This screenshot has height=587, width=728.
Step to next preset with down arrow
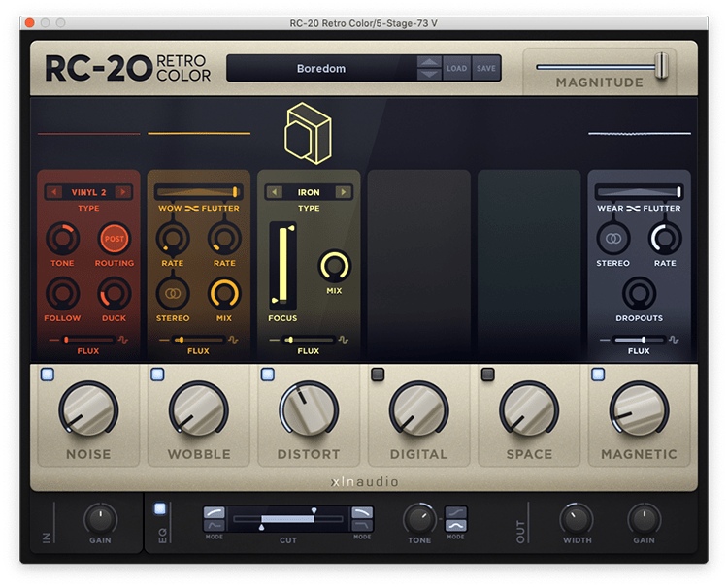point(429,75)
